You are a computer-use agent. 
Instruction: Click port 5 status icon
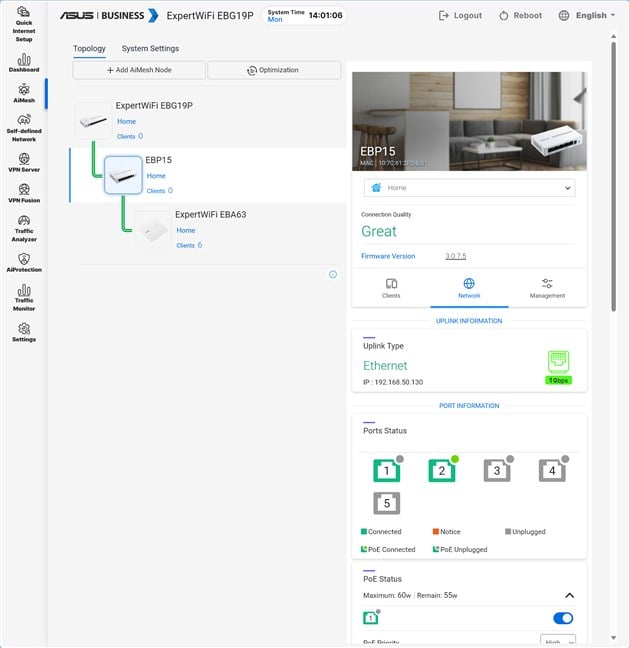point(387,503)
